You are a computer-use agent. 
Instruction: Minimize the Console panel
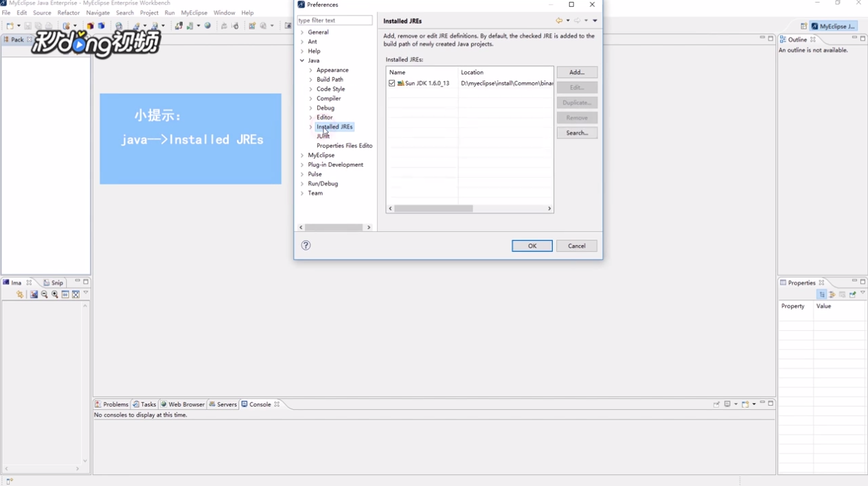762,403
